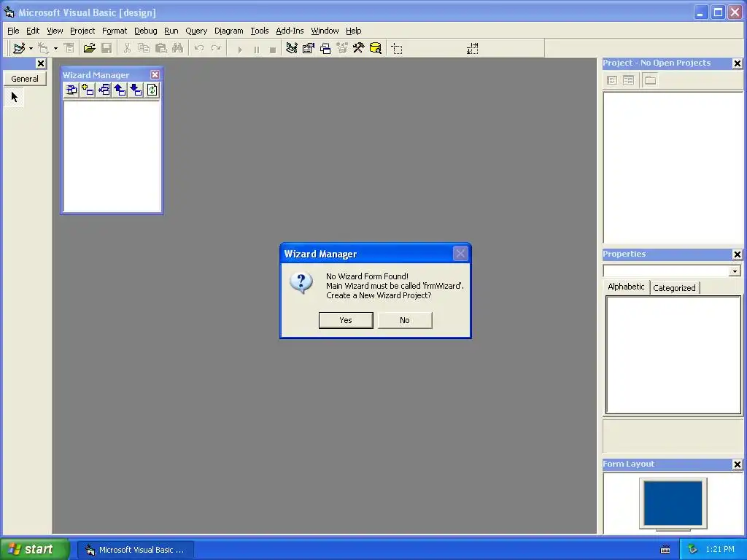Open the View menu
This screenshot has height=560, width=747.
[x=55, y=31]
